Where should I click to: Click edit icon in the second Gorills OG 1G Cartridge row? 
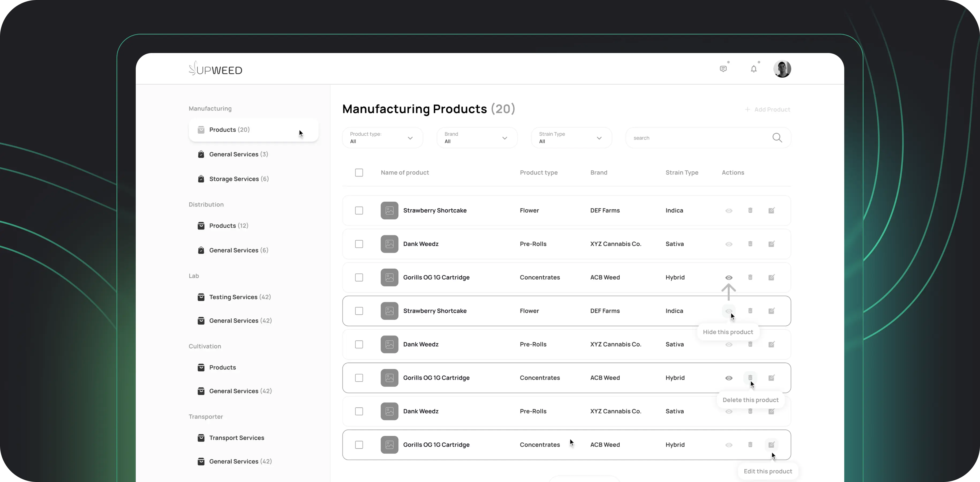click(x=771, y=378)
